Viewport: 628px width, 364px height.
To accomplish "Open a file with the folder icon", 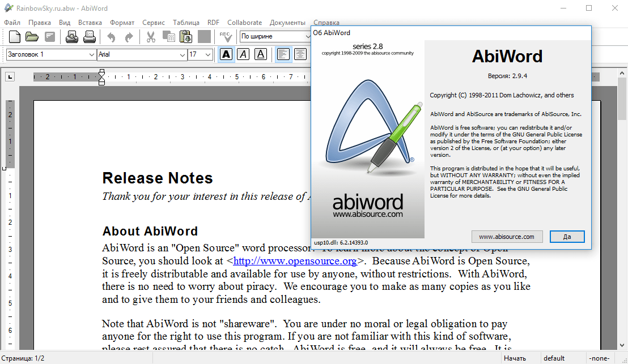I will click(x=32, y=37).
